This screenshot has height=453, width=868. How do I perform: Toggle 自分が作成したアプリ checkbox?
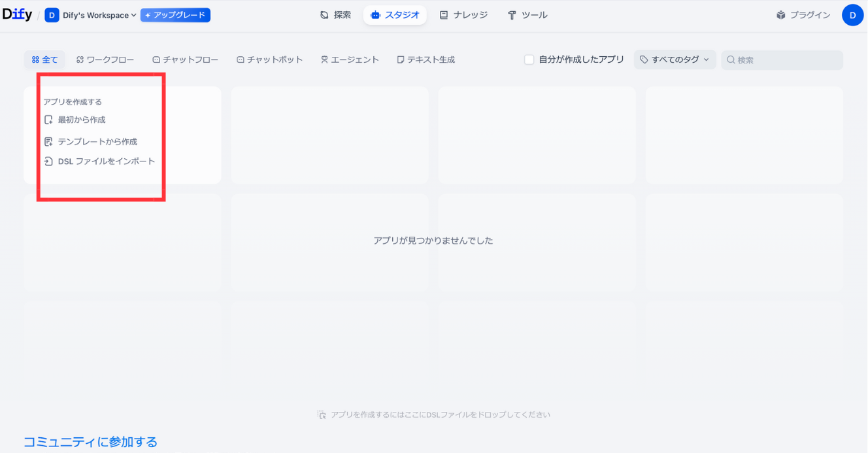[529, 60]
